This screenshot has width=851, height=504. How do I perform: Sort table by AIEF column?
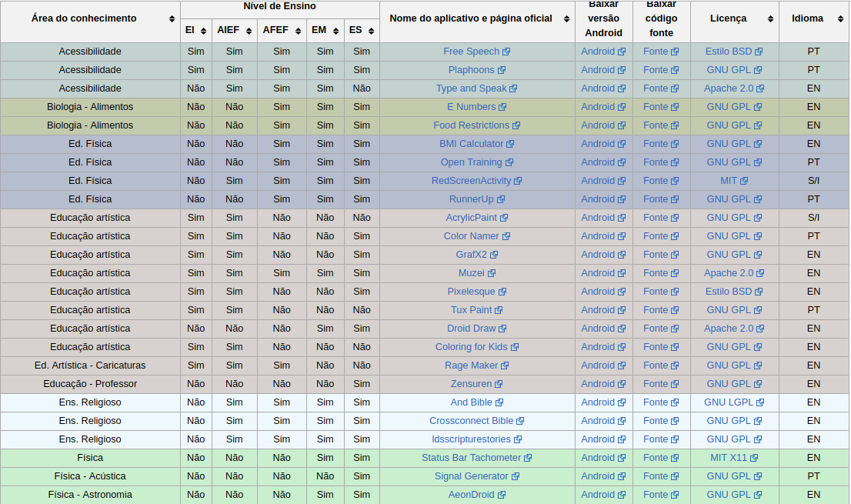tap(249, 31)
